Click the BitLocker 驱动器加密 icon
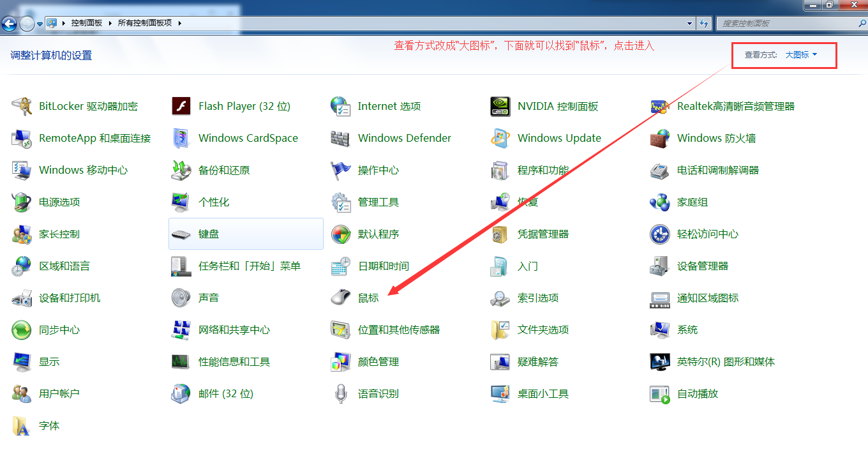The image size is (868, 463). click(22, 106)
